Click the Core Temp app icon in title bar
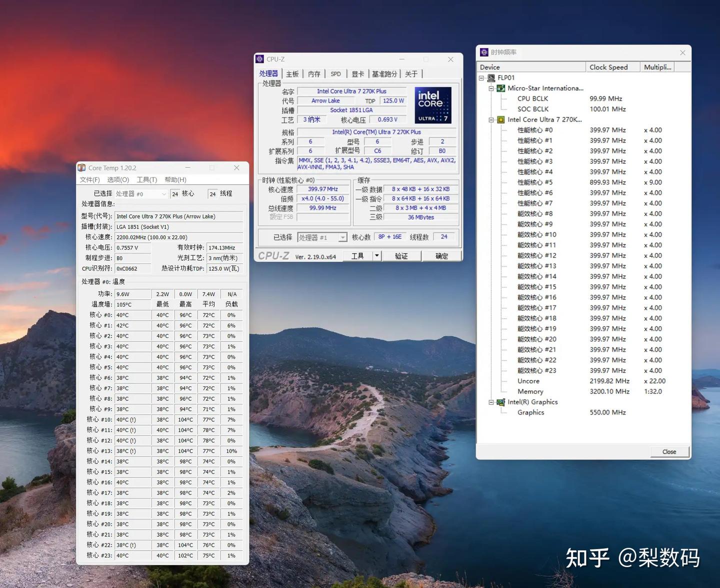The image size is (720, 588). pyautogui.click(x=82, y=168)
